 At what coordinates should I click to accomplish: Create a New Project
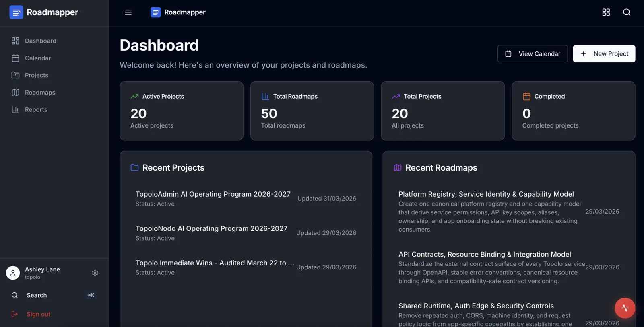point(604,54)
